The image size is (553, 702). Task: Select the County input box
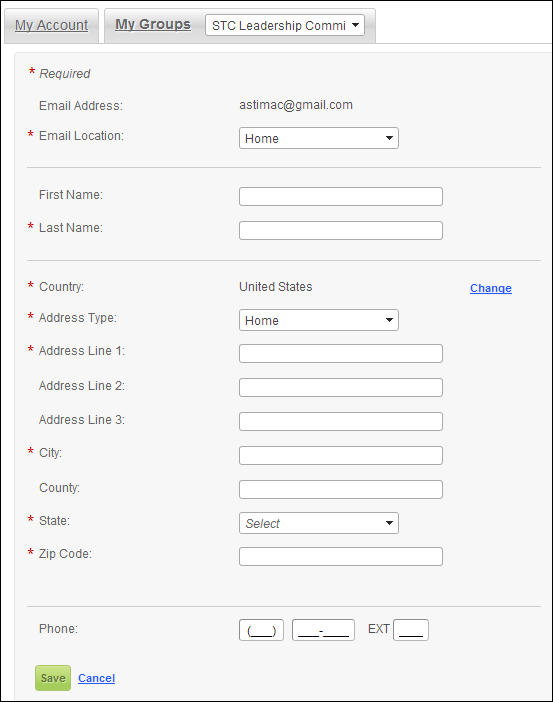click(x=341, y=489)
